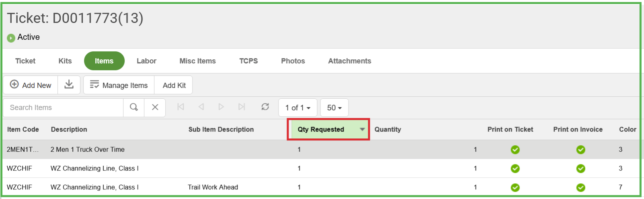The image size is (644, 199).
Task: Toggle Print on Ticket for 2MEN1T row
Action: click(x=515, y=150)
